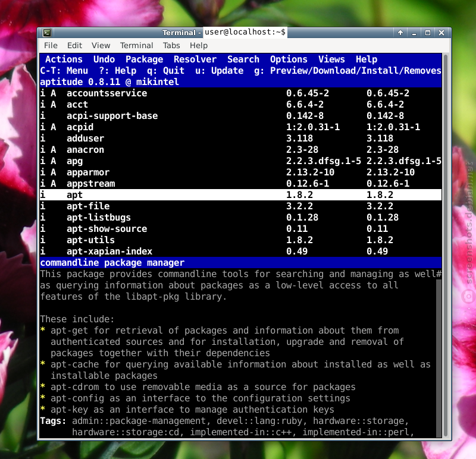Open aptitude Undo menu

tap(104, 59)
